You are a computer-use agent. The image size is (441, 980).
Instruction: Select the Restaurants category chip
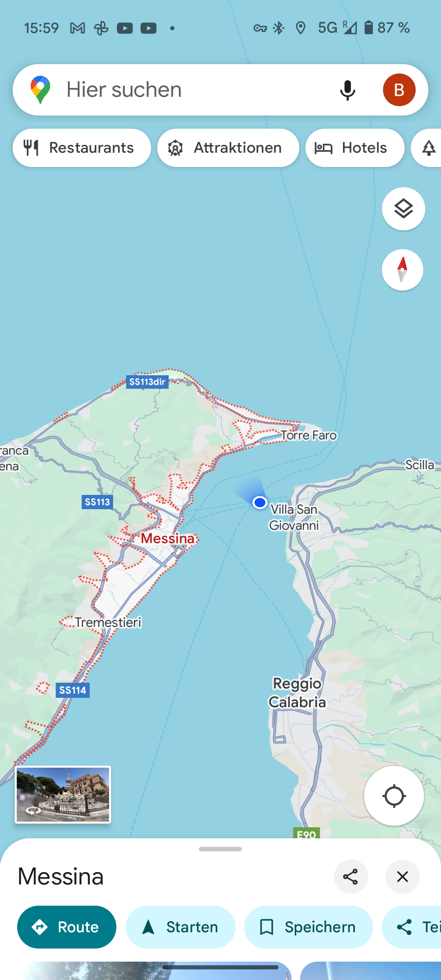(x=82, y=148)
